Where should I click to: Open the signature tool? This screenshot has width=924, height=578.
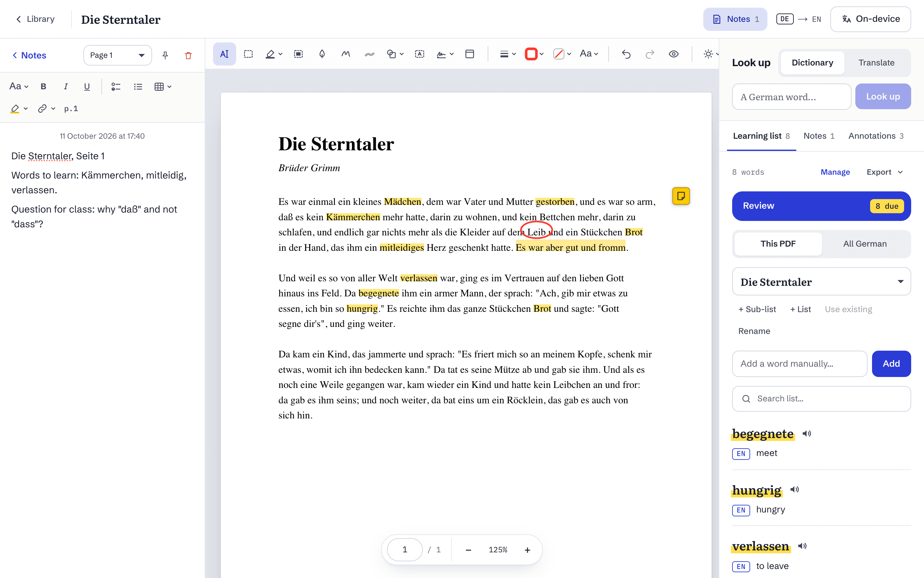442,54
